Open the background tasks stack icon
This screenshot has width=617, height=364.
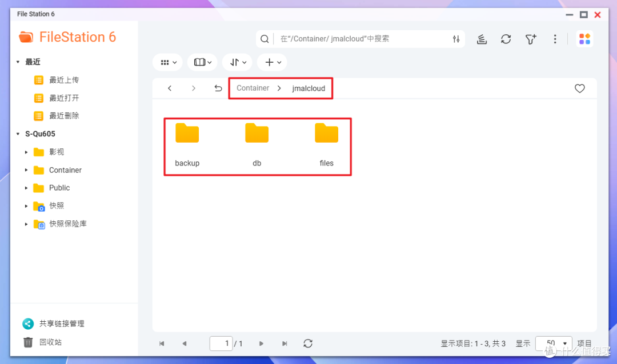coord(482,39)
